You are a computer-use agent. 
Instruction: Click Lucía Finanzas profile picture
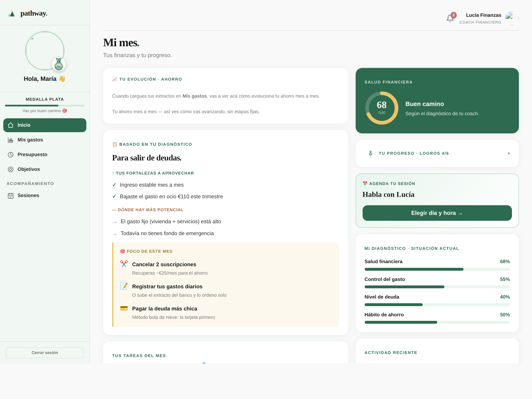(512, 18)
